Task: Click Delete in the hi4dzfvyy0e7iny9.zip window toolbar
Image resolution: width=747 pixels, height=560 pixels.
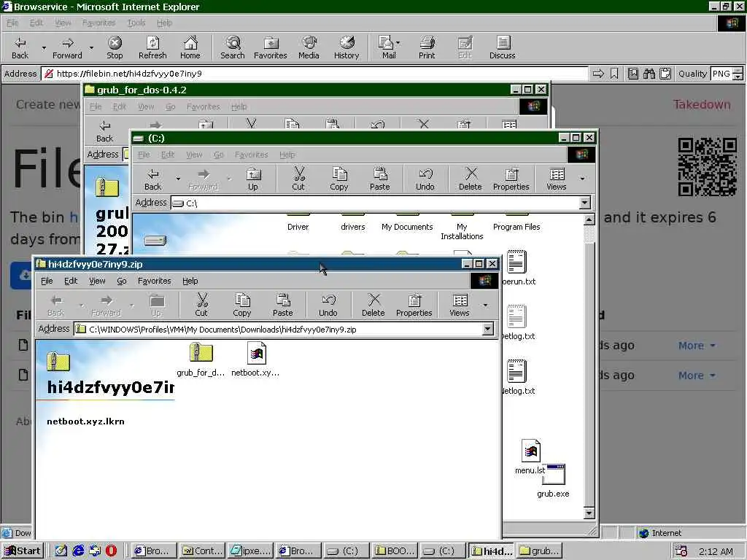Action: 373,305
